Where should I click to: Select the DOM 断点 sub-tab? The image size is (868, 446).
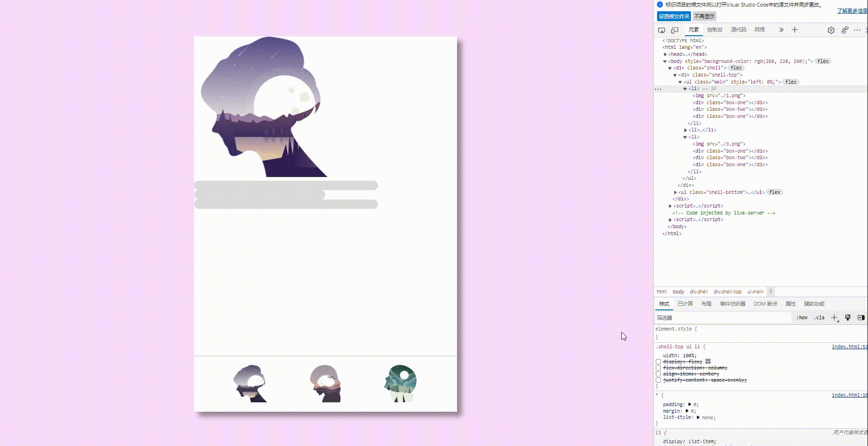tap(766, 304)
